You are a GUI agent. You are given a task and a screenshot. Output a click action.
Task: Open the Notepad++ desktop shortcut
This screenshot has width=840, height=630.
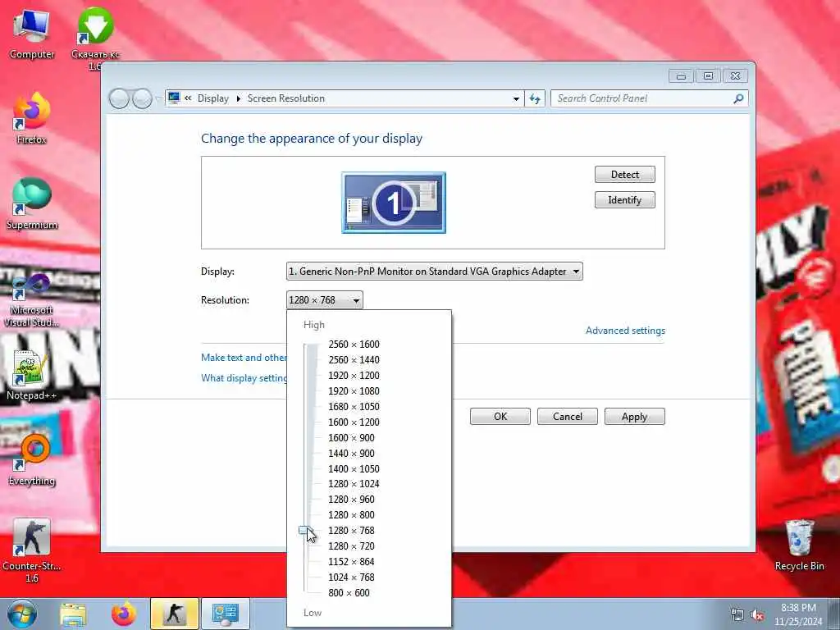tap(32, 375)
